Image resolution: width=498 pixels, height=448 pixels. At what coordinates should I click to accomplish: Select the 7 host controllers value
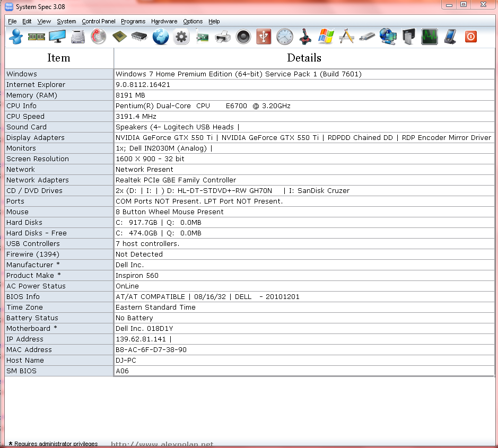pos(147,243)
